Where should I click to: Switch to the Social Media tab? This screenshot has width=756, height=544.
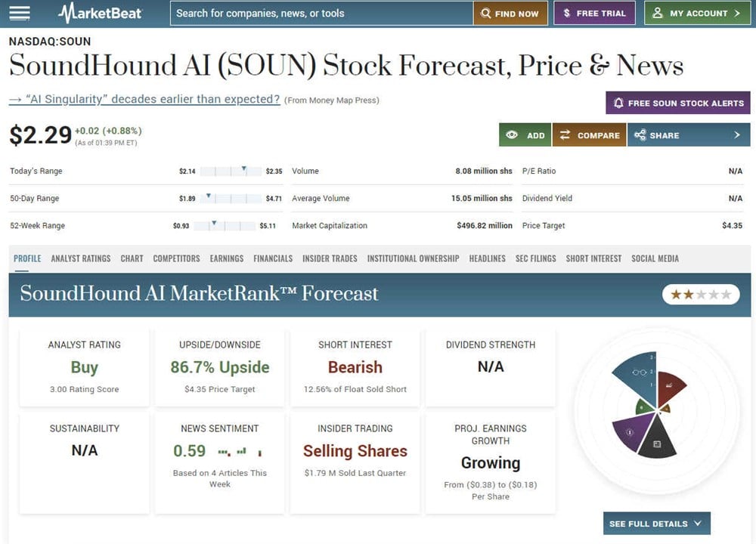pyautogui.click(x=655, y=258)
